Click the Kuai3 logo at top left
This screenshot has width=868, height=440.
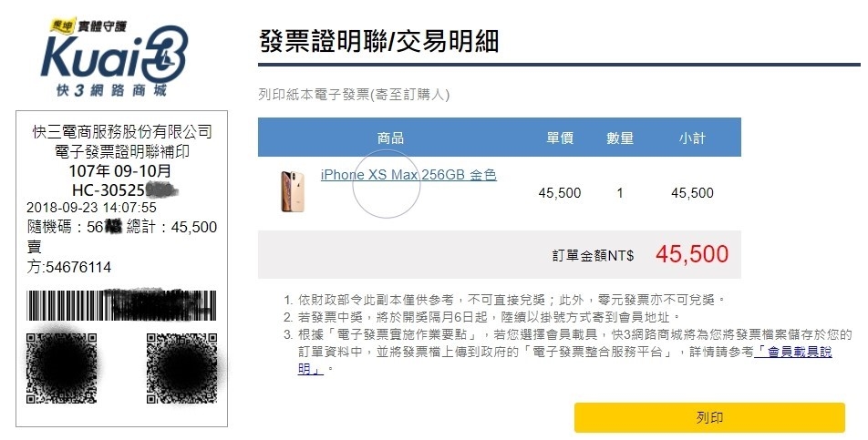tap(113, 56)
